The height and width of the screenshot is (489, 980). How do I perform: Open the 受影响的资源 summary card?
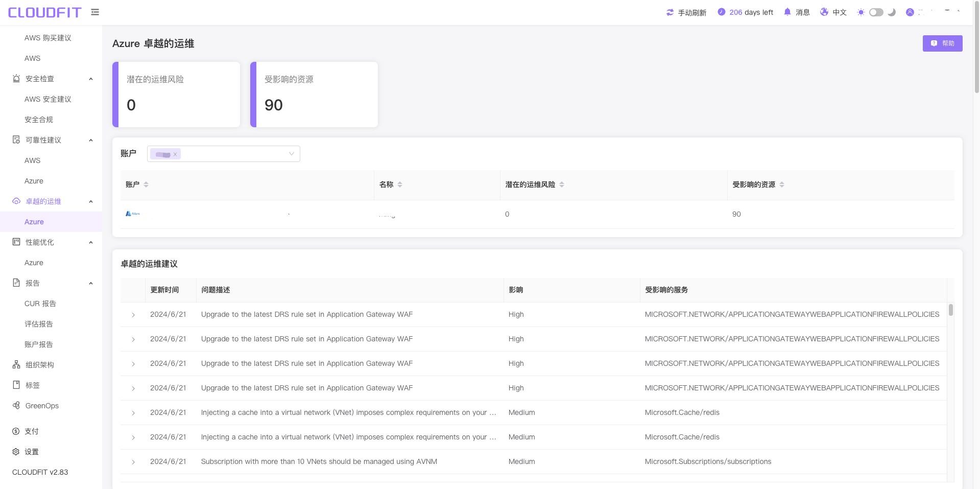pyautogui.click(x=314, y=95)
